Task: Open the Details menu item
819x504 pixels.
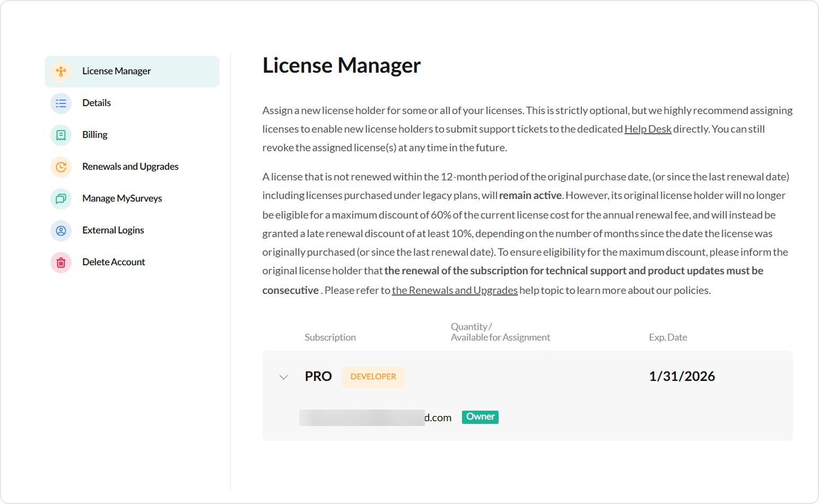Action: [x=97, y=103]
